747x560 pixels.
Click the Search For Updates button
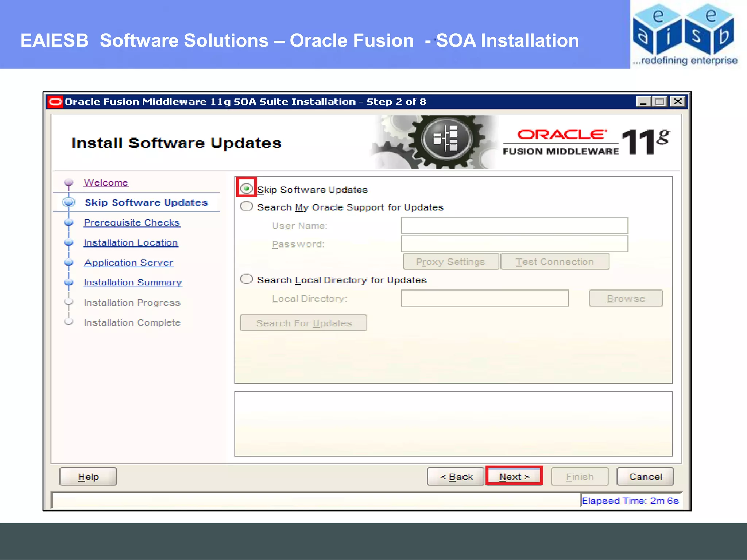pyautogui.click(x=304, y=323)
